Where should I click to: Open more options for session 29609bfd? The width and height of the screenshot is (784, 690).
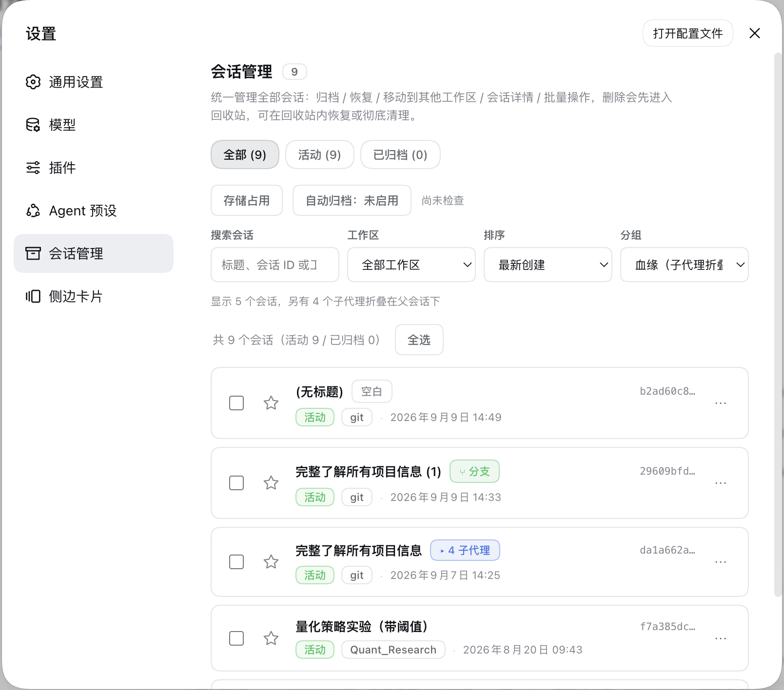tap(721, 483)
